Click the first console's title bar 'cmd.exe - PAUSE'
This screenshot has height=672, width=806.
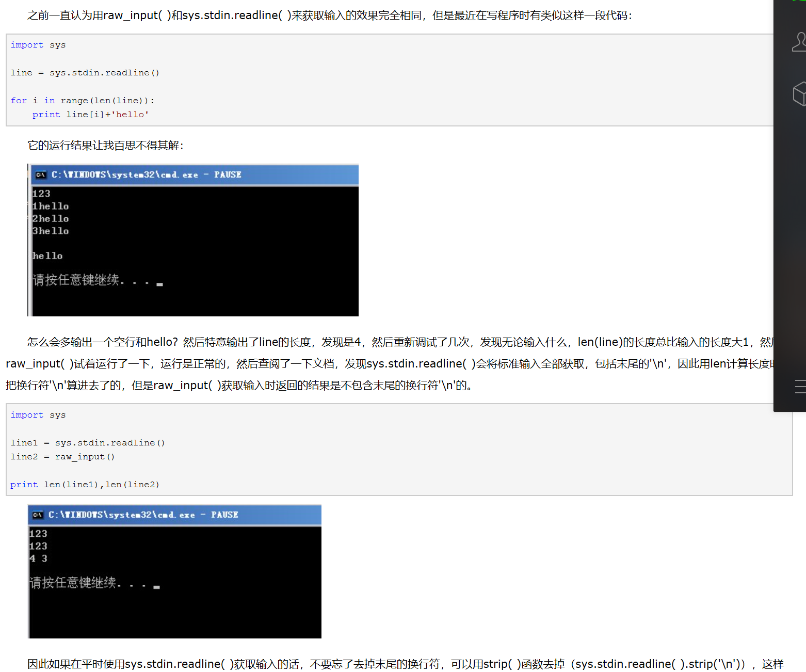tap(195, 174)
